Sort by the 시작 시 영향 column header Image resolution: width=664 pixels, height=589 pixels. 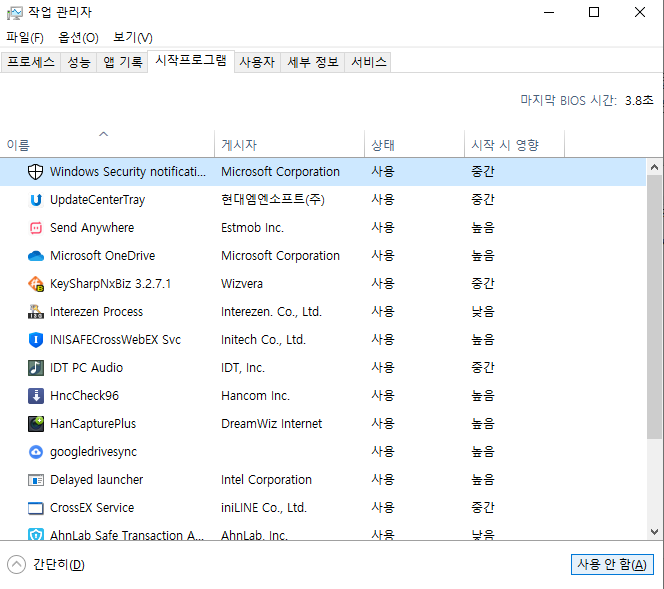pos(514,144)
